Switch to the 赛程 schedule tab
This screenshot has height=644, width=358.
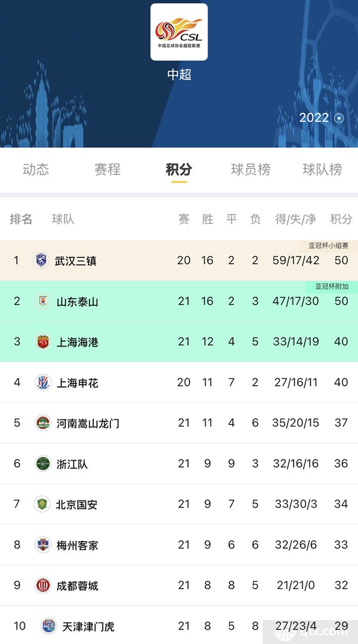107,170
